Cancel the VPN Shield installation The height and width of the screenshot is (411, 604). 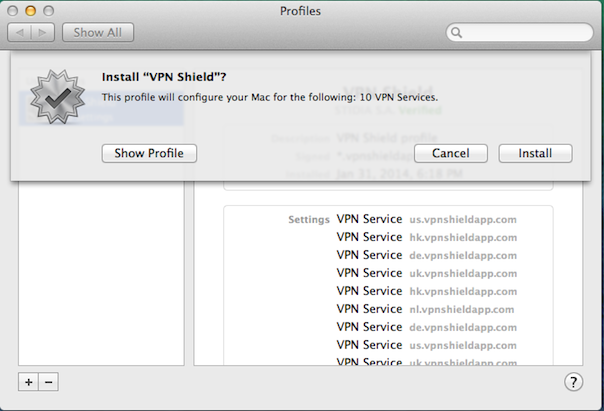[x=451, y=153]
